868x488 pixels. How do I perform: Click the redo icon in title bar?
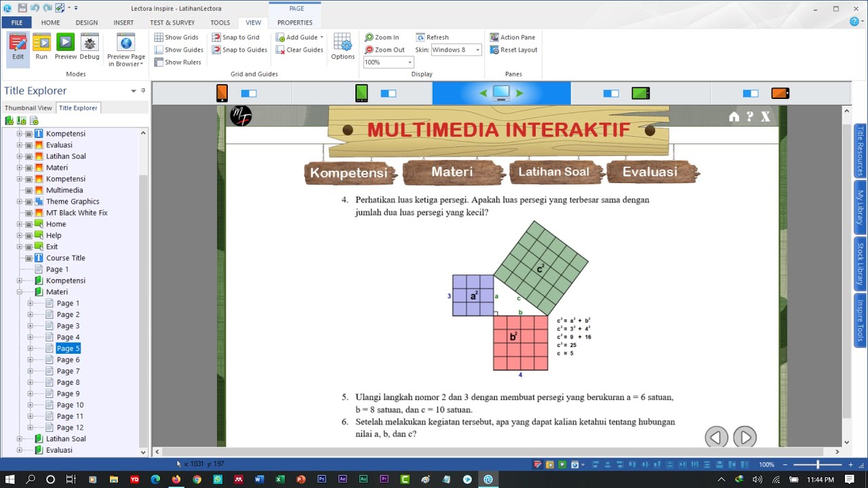click(x=47, y=8)
